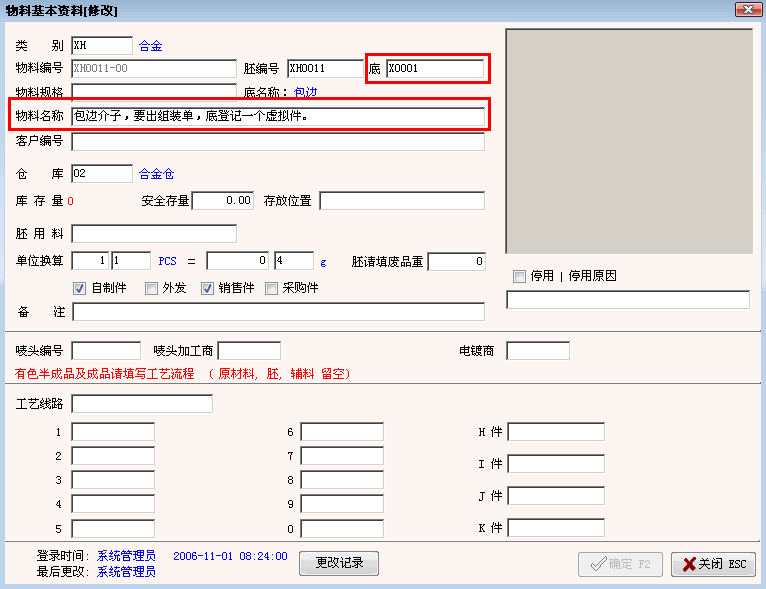766x589 pixels.
Task: Click the blue 合金 category text
Action: point(150,46)
